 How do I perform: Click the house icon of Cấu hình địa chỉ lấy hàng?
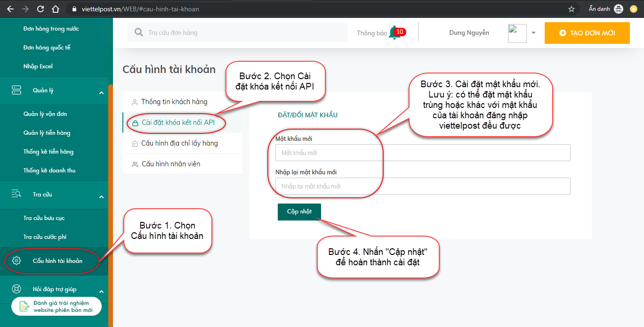coord(135,144)
